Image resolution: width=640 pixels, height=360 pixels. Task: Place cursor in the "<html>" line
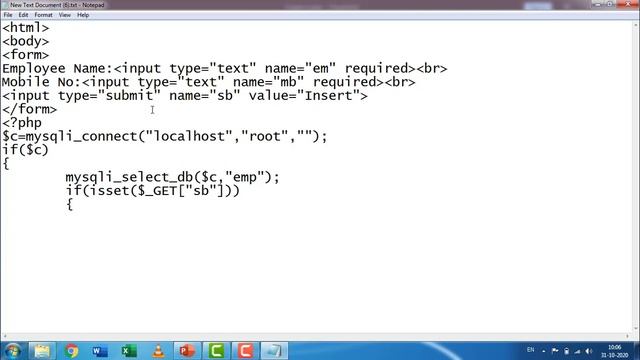pos(25,28)
